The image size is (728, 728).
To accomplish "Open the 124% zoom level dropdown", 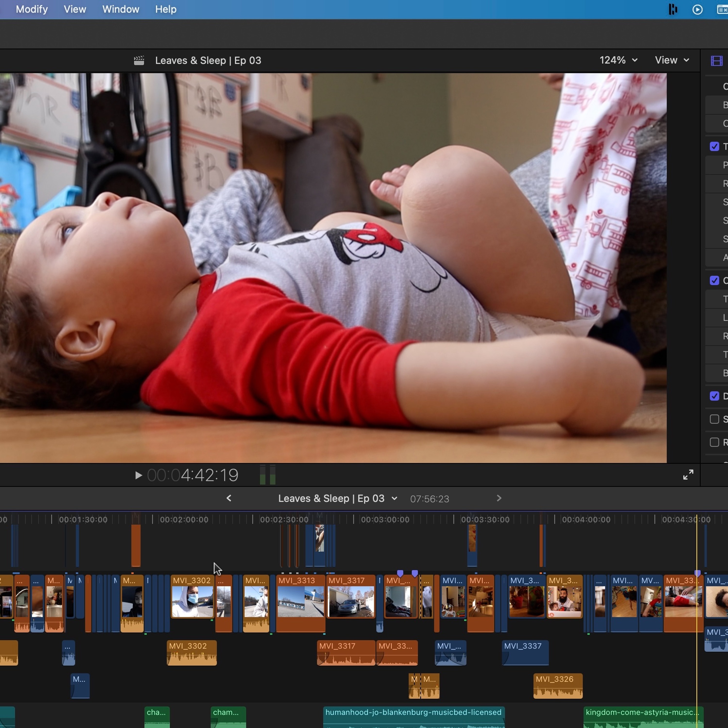I will pos(618,60).
